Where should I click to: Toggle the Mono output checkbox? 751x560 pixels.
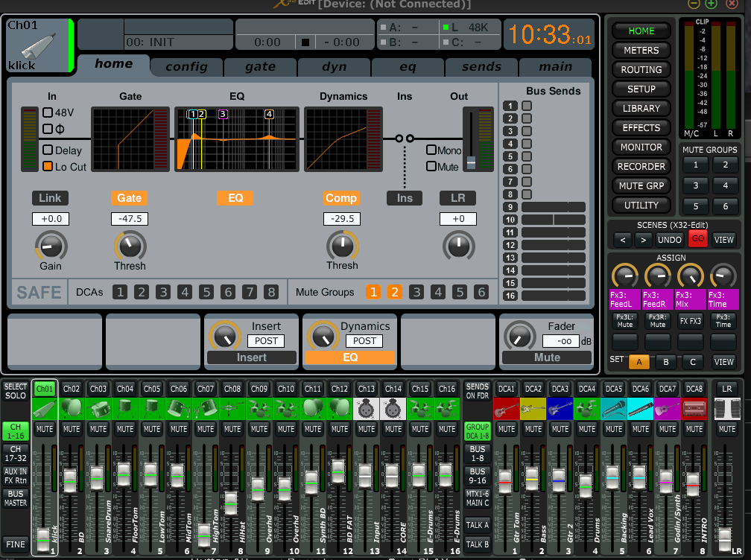(431, 150)
